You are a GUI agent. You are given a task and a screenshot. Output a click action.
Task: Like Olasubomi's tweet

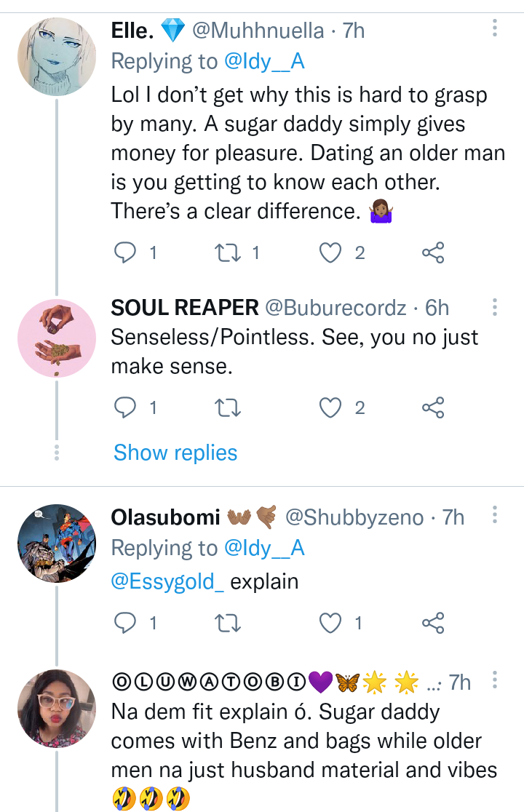point(331,623)
